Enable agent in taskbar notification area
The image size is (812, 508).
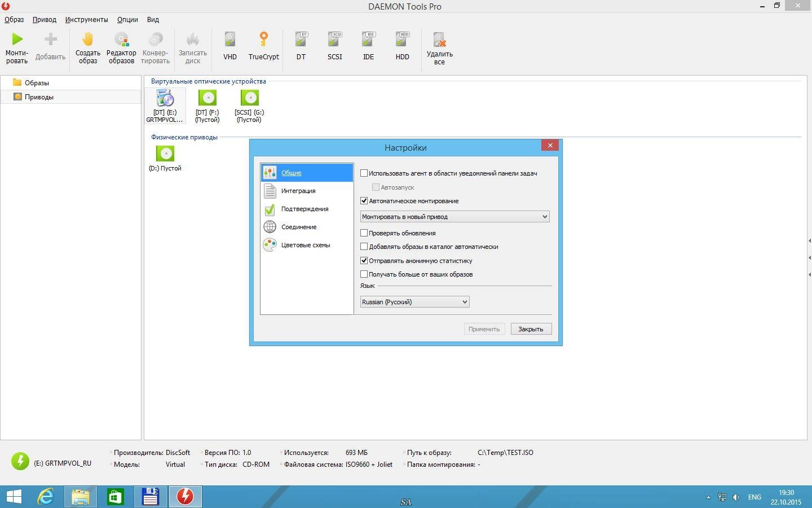(364, 173)
